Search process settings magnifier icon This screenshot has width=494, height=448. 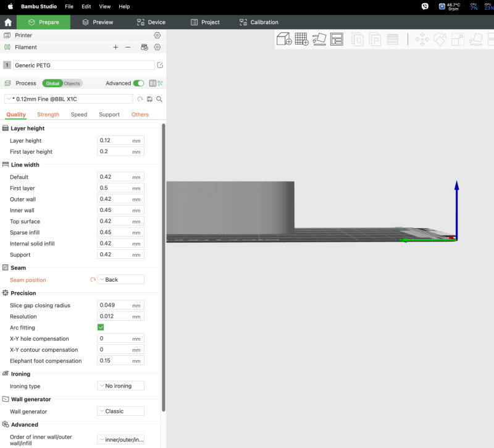tap(159, 99)
